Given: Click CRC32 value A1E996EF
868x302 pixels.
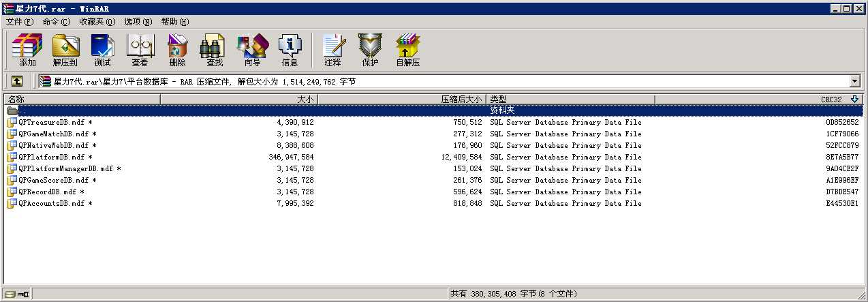Looking at the screenshot, I should 842,180.
